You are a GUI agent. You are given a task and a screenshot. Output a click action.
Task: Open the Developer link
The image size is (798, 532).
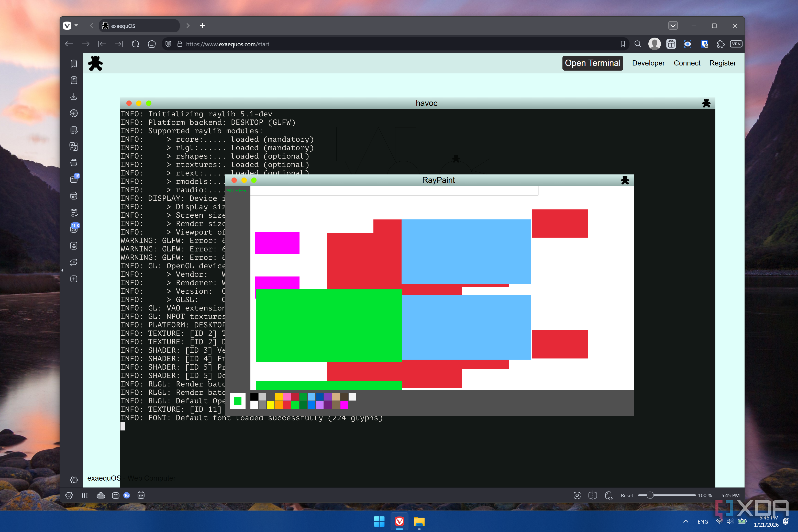coord(648,63)
